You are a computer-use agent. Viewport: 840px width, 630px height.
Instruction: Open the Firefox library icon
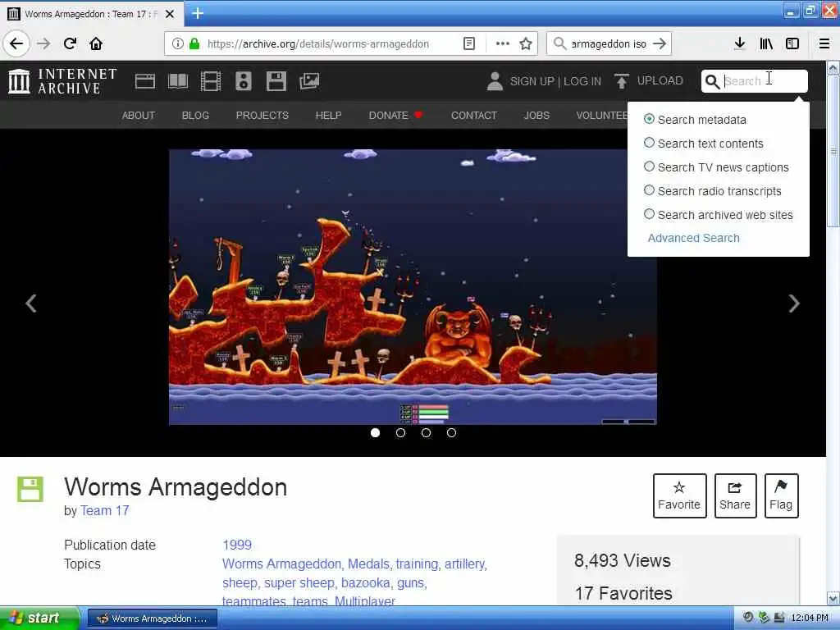[766, 43]
